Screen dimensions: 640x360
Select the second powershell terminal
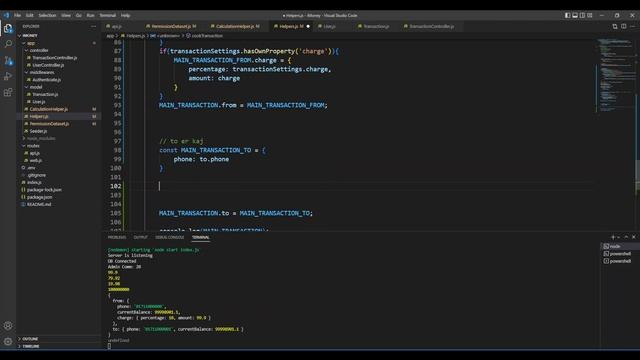pos(619,261)
